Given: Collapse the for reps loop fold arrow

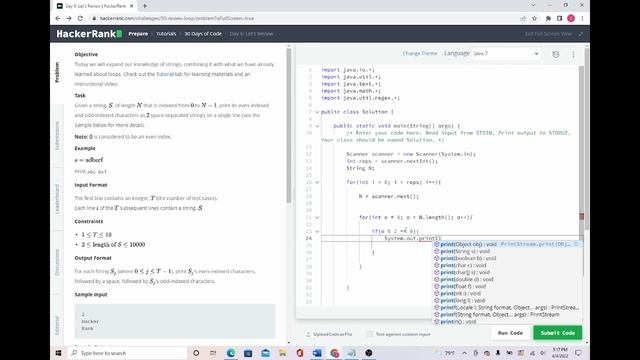Looking at the screenshot, I should 317,182.
